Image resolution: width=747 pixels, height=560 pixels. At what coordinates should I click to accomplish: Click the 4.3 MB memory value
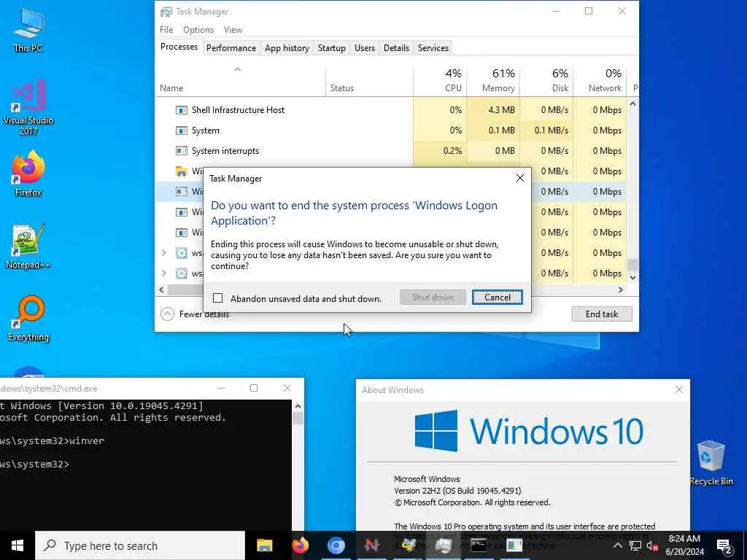tap(501, 110)
